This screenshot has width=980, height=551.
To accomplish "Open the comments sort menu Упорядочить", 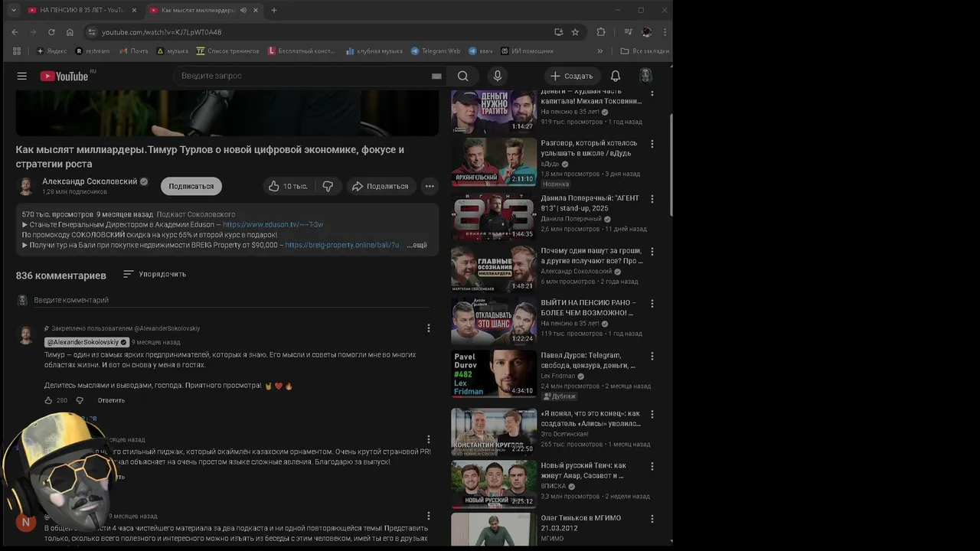I will pos(155,274).
